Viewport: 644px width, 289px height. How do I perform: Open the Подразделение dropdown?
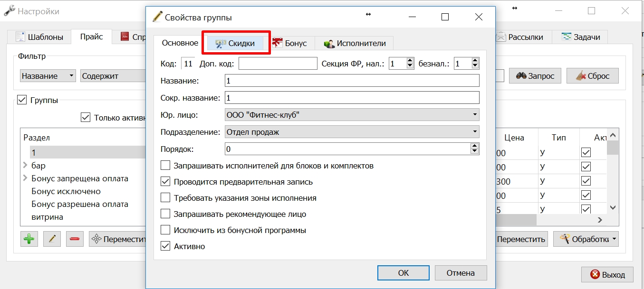(352, 132)
